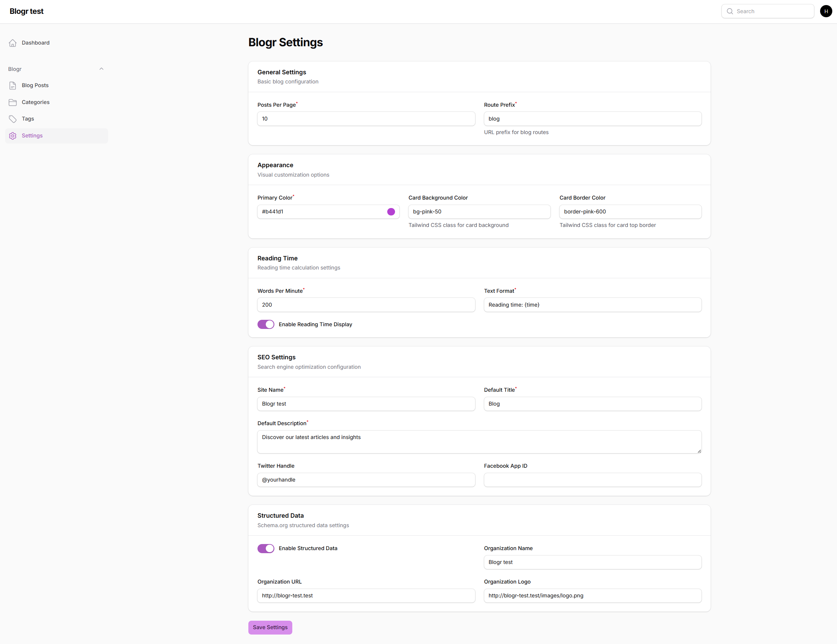Go to the Categories menu item
The height and width of the screenshot is (644, 837).
35,102
